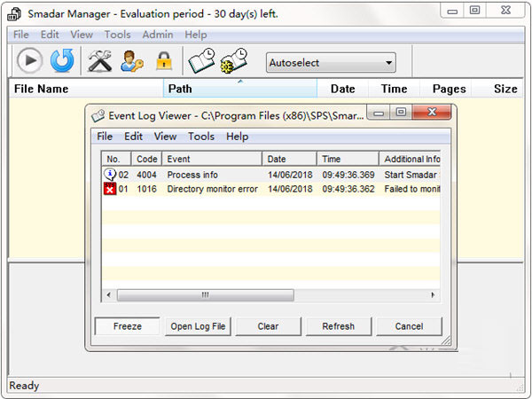Click the book with gear and clock icon
Viewport: 532px width, 399px height.
pos(234,60)
